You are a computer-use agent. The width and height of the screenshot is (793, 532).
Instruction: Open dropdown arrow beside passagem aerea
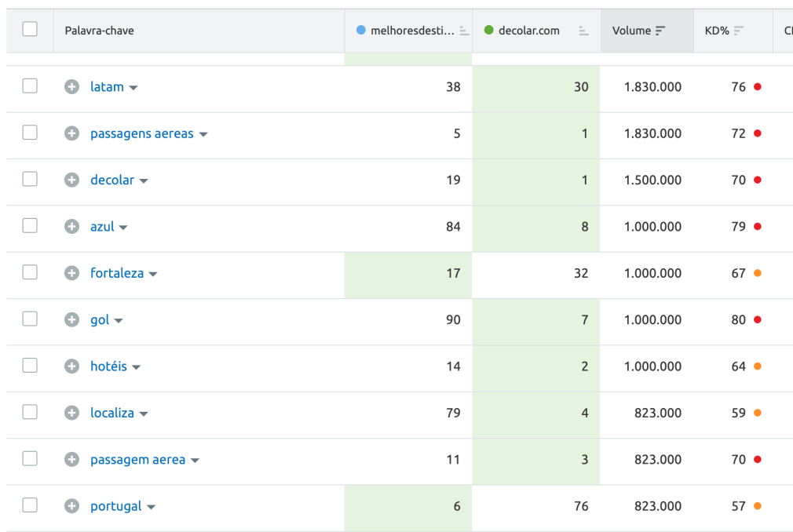tap(195, 461)
